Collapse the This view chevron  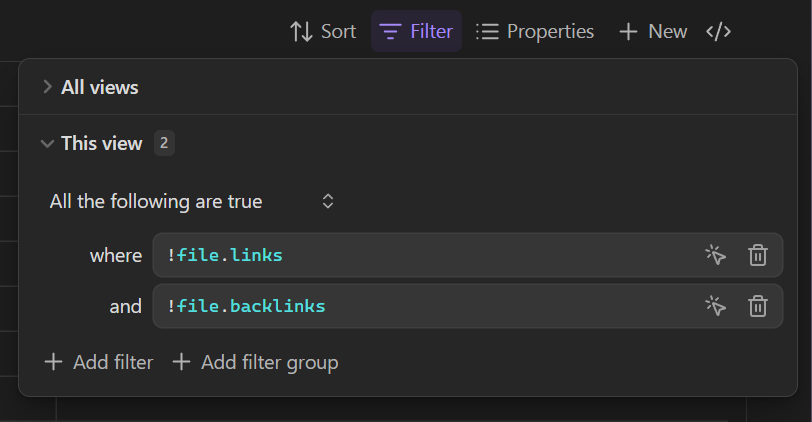46,144
